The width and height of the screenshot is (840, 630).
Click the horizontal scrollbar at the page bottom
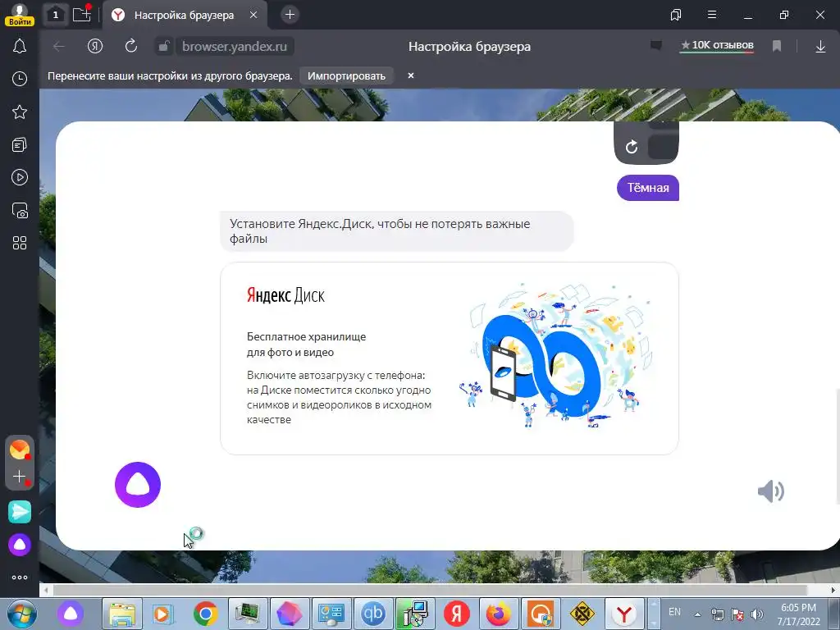430,590
